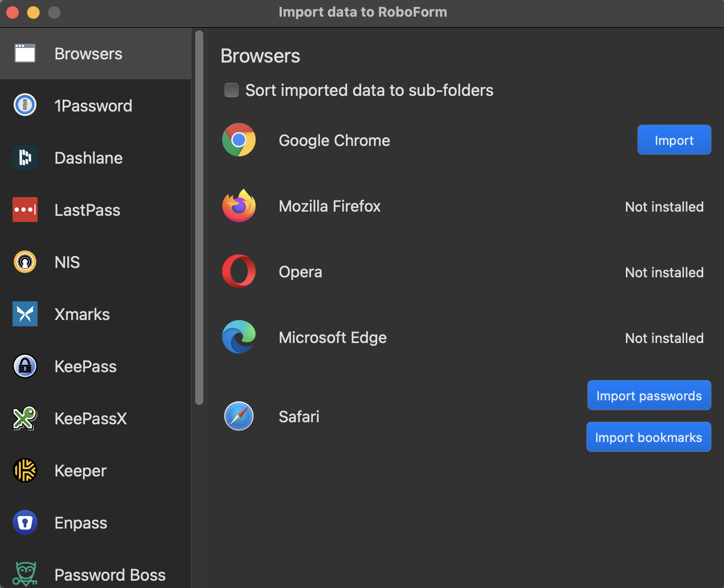Select the Xmarks icon

click(x=25, y=314)
